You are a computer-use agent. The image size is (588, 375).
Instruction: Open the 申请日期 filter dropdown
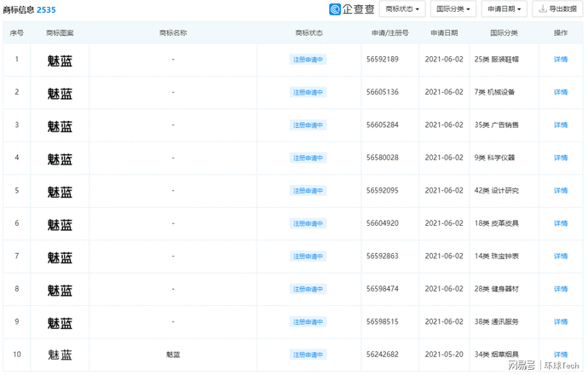[504, 9]
